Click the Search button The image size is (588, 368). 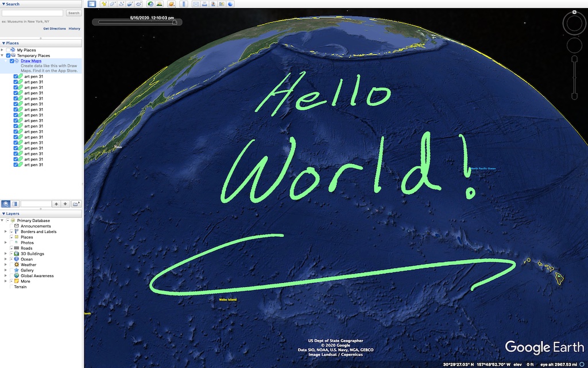[73, 13]
